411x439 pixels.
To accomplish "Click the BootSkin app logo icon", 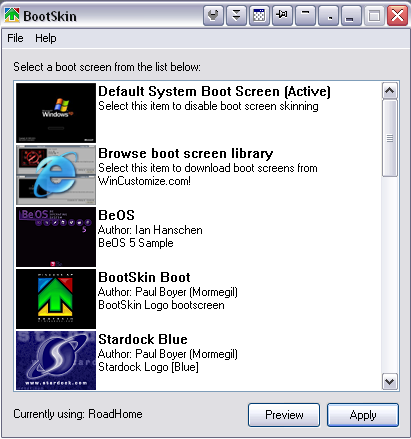I will point(12,15).
